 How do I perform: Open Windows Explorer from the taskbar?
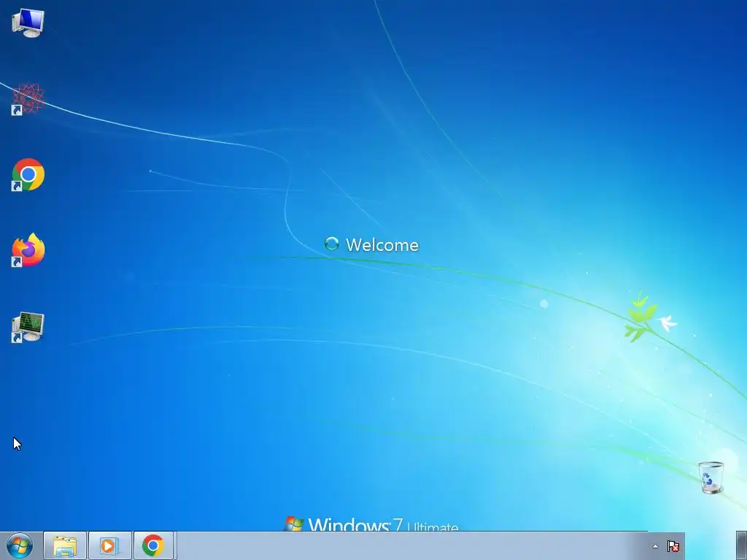coord(65,545)
